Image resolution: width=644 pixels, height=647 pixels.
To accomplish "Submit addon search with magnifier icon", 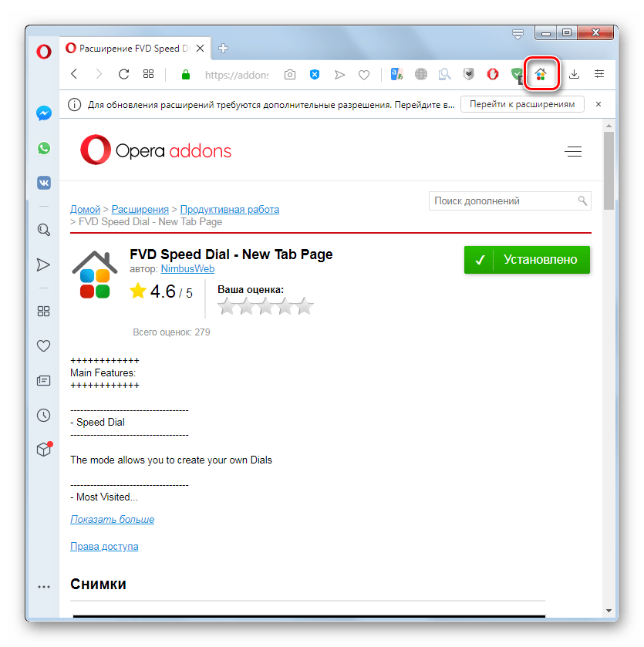I will coord(582,201).
